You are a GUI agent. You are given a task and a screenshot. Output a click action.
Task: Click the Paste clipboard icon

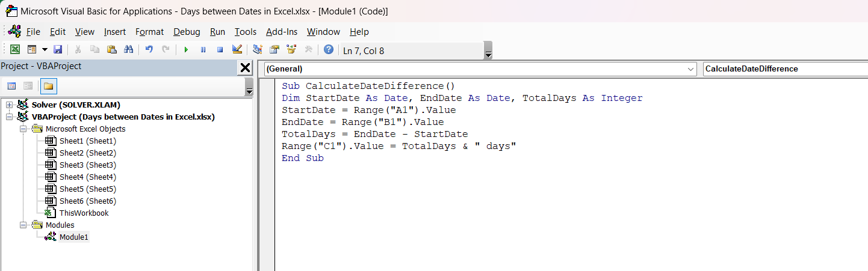click(111, 50)
